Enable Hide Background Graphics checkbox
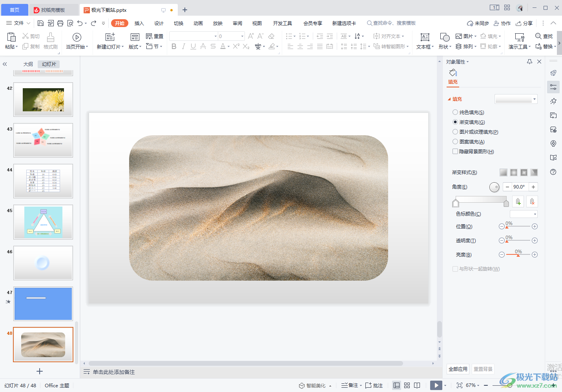Image resolution: width=562 pixels, height=392 pixels. tap(455, 151)
